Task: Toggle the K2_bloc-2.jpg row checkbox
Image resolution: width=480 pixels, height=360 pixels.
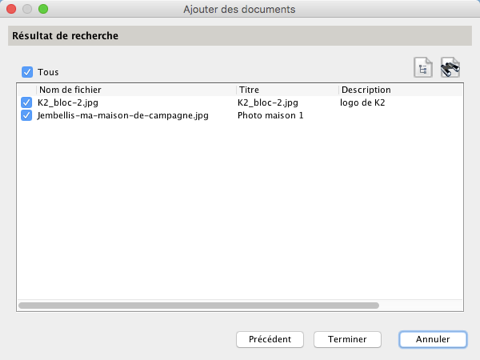Action: tap(26, 103)
